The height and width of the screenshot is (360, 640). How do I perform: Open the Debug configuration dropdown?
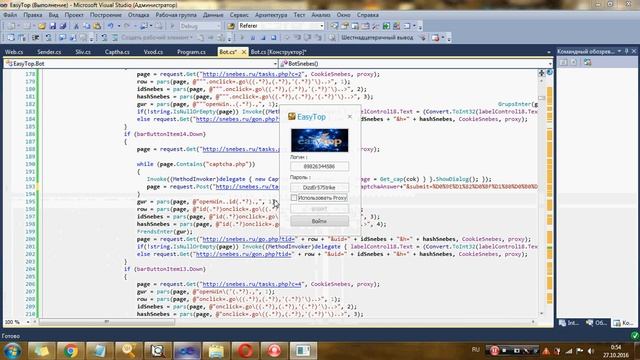(218, 26)
